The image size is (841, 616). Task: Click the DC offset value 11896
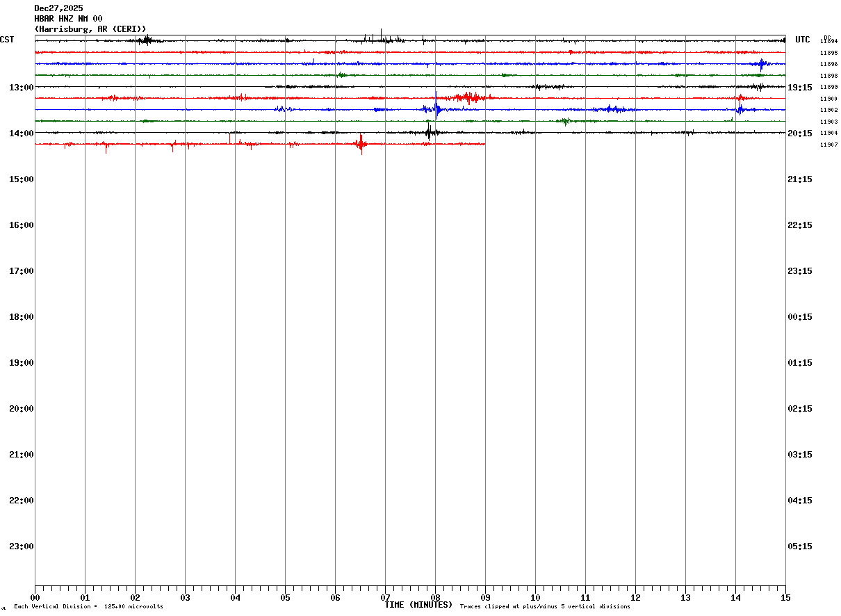click(828, 64)
